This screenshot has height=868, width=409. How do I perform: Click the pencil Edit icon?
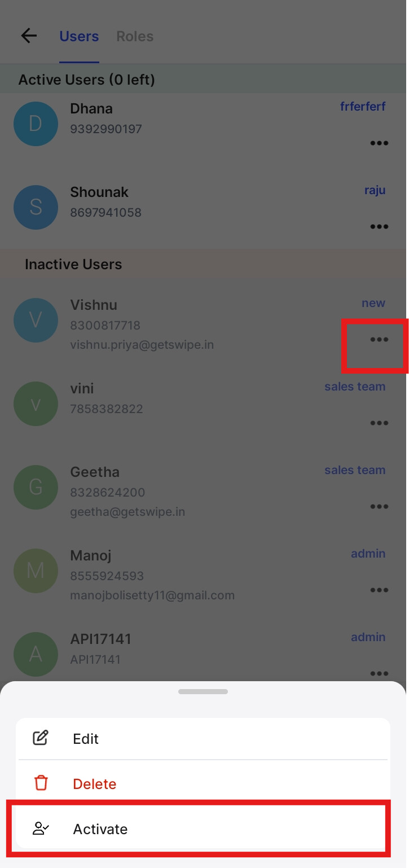pos(41,738)
